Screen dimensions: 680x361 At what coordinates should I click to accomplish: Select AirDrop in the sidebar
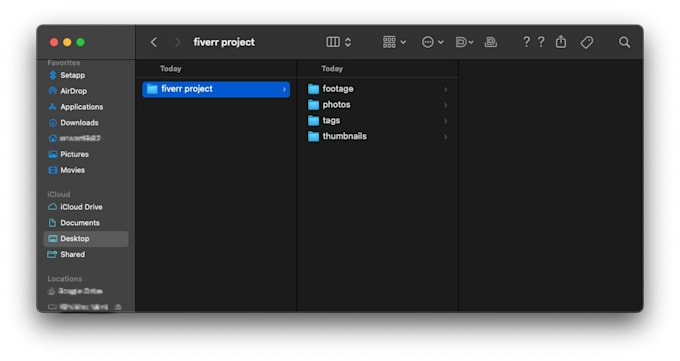86,91
